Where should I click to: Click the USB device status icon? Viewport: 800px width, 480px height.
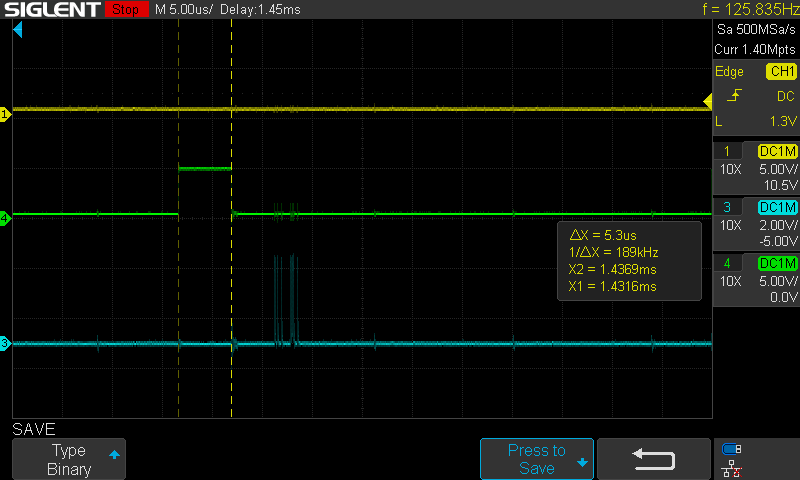(x=732, y=449)
